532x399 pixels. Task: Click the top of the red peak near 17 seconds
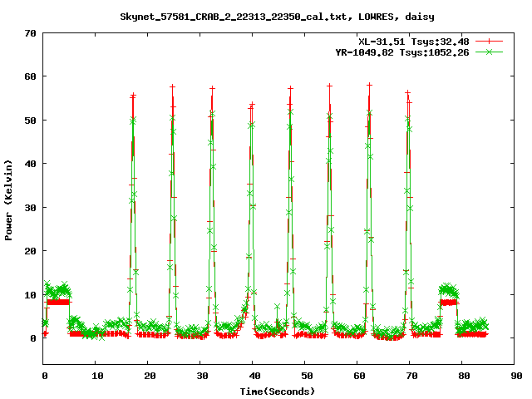pyautogui.click(x=133, y=96)
